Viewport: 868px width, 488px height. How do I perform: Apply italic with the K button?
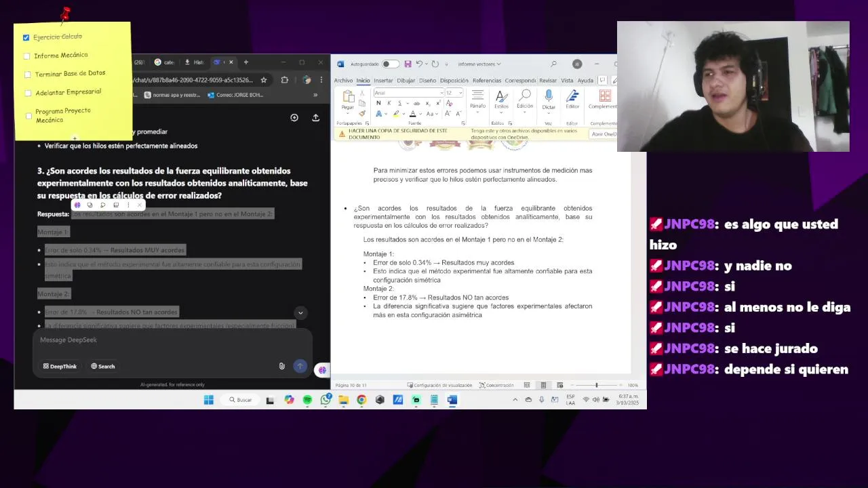click(389, 103)
